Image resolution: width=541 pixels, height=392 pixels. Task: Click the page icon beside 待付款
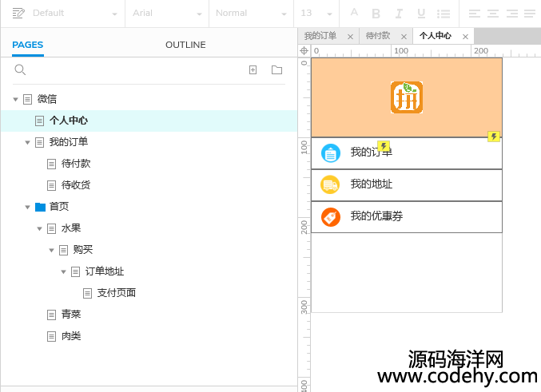[51, 164]
